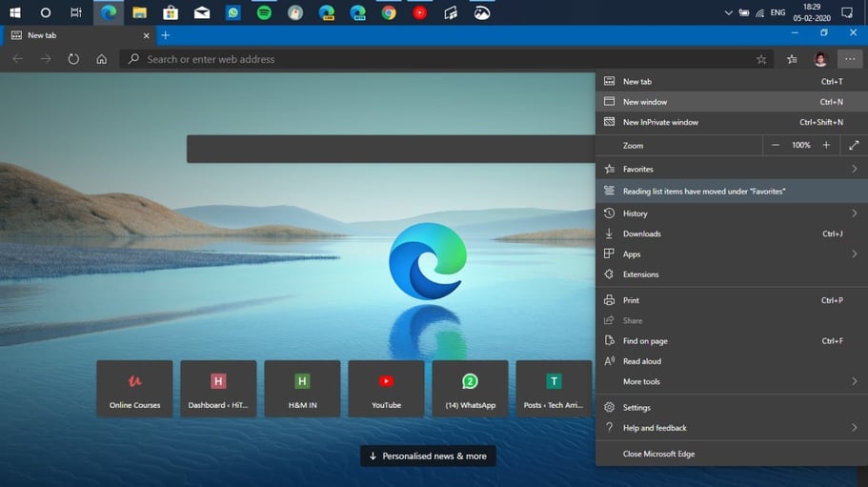The image size is (868, 487).
Task: Go to the Home page icon
Action: coord(101,59)
